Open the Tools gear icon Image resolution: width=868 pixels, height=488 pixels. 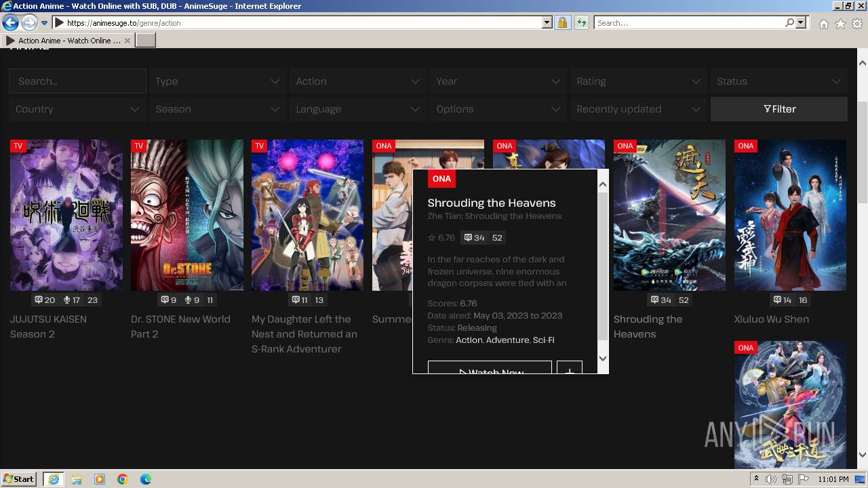point(857,24)
